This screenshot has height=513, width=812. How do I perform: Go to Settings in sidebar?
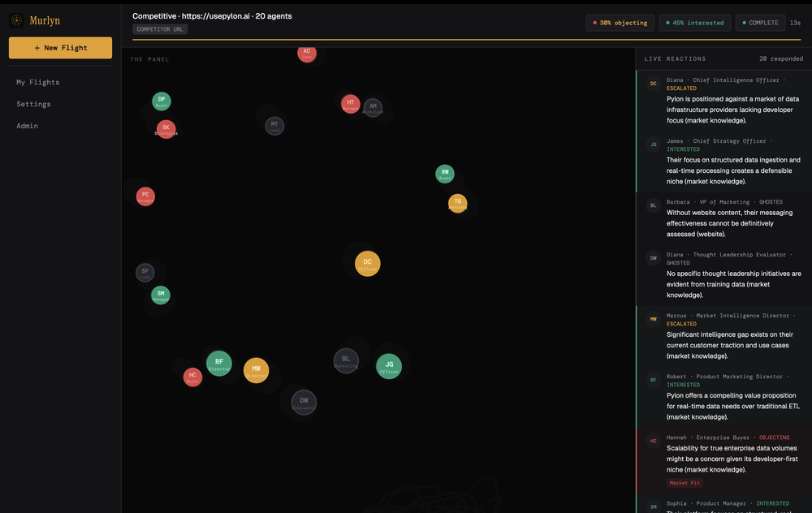[33, 104]
